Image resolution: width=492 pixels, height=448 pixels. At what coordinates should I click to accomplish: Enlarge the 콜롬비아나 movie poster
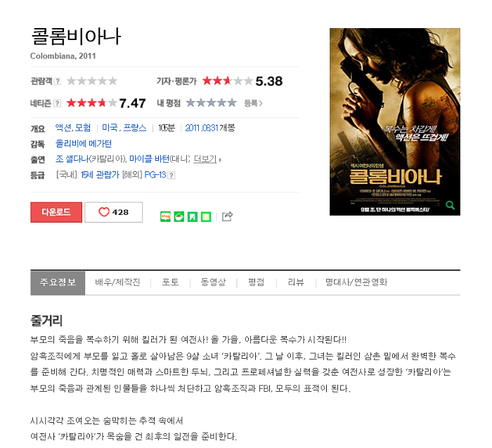395,121
